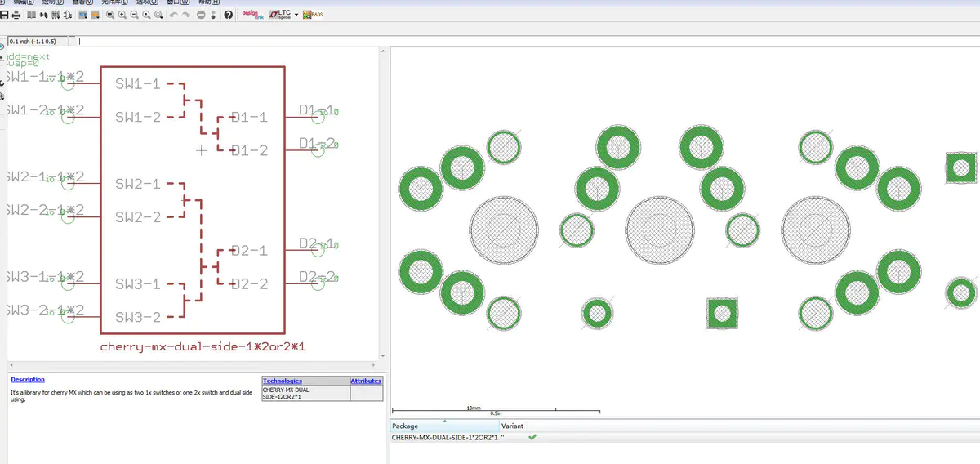This screenshot has height=464, width=980.
Task: Undo the last action with the arrow icon
Action: tap(173, 15)
